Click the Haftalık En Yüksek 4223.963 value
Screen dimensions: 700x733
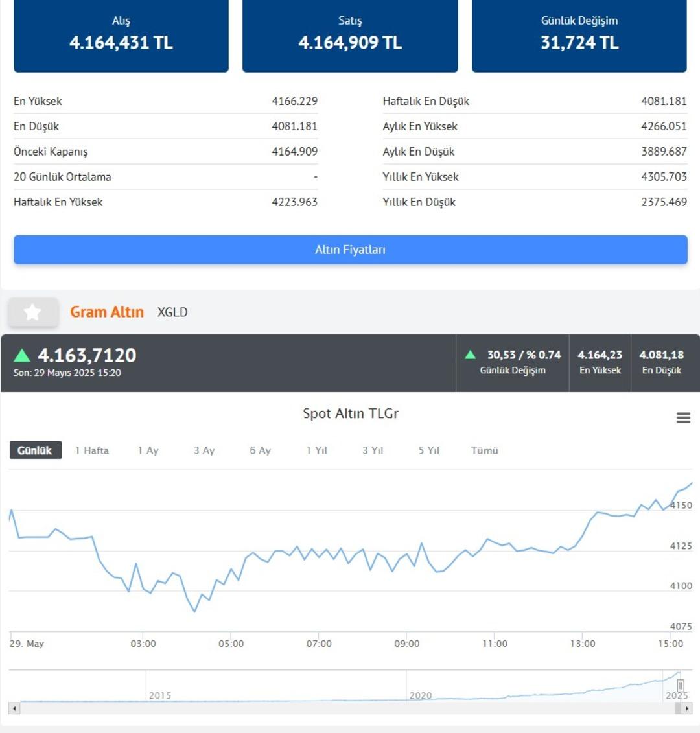(295, 202)
